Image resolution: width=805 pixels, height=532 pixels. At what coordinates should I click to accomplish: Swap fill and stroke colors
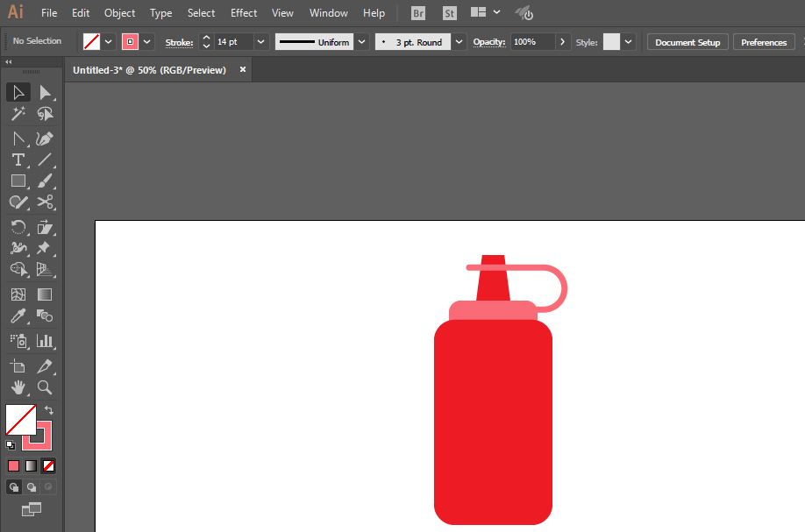(50, 409)
